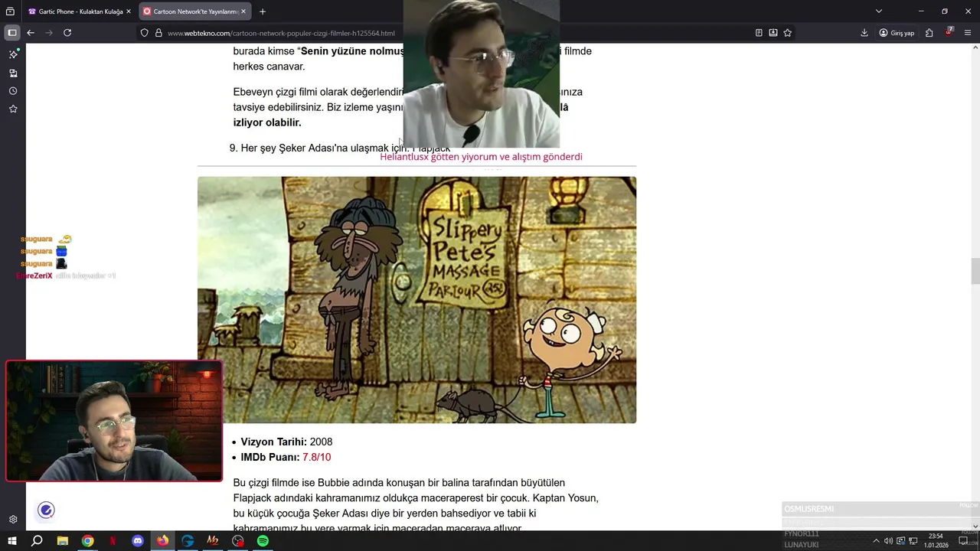Image resolution: width=980 pixels, height=551 pixels.
Task: Switch to Gartic Phone tab
Action: pyautogui.click(x=80, y=11)
